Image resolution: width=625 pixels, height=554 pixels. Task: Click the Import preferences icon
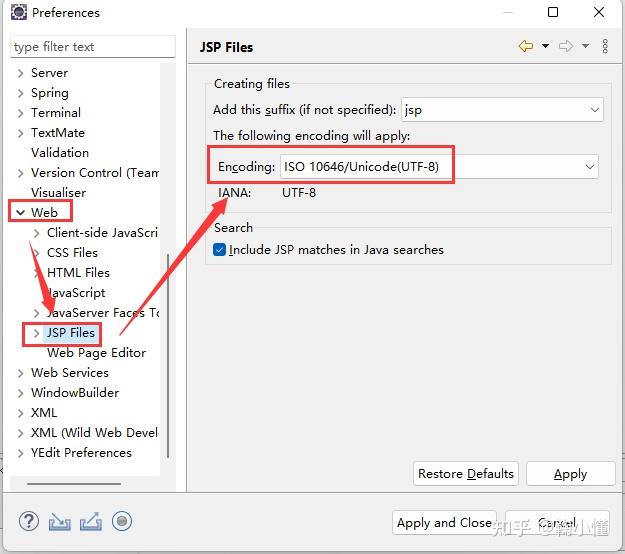pos(60,521)
